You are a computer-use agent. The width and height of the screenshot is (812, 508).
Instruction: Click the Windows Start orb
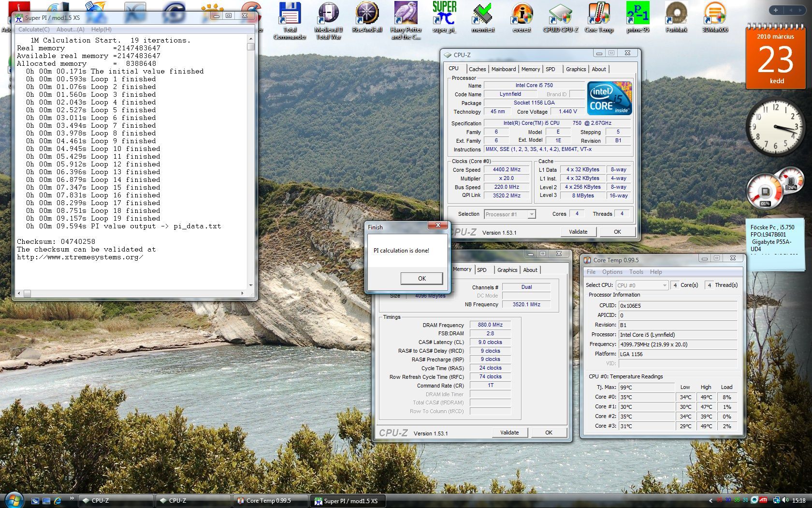coord(14,500)
